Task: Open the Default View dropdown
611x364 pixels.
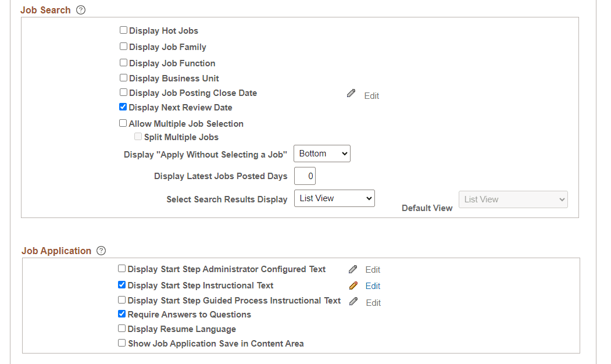Action: click(x=513, y=199)
